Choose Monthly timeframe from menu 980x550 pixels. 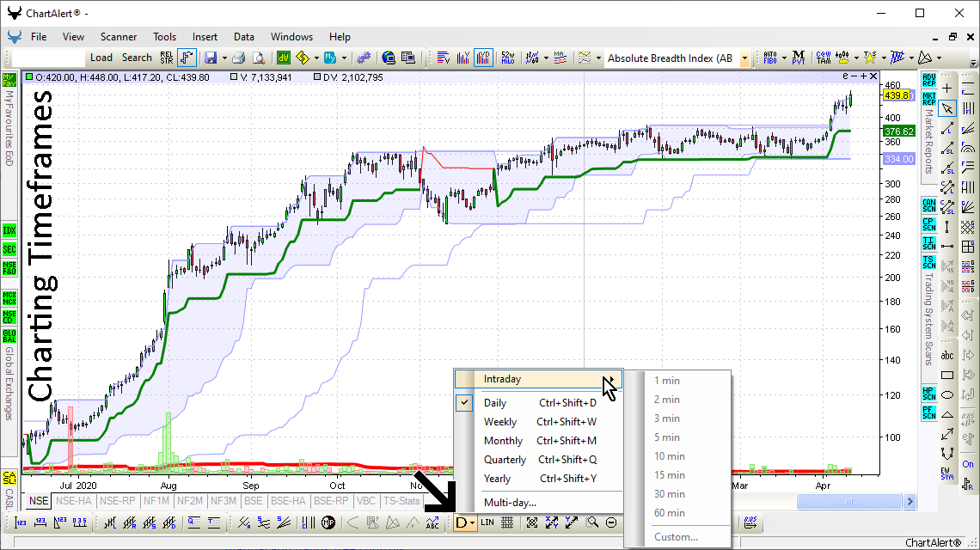click(x=539, y=441)
